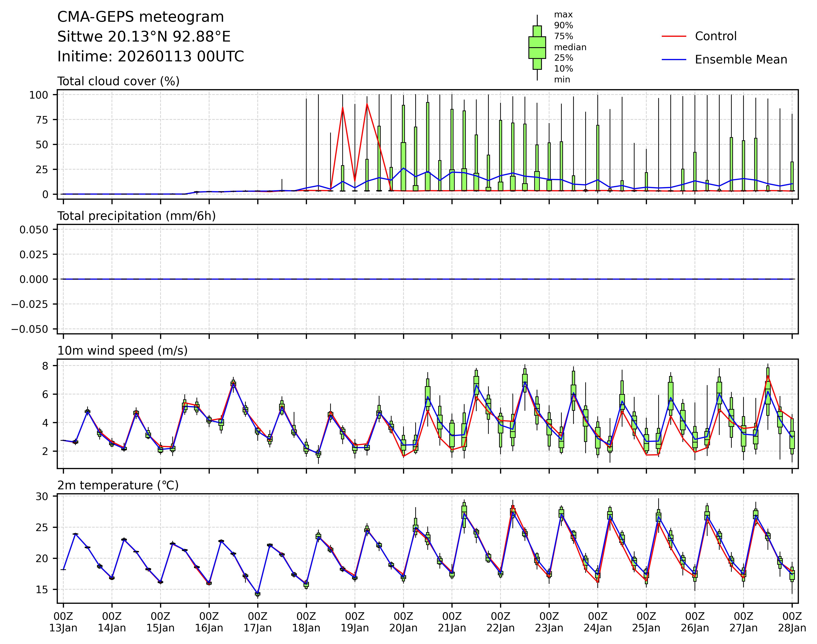The height and width of the screenshot is (644, 817).
Task: Click the median label in the legend
Action: (x=570, y=47)
